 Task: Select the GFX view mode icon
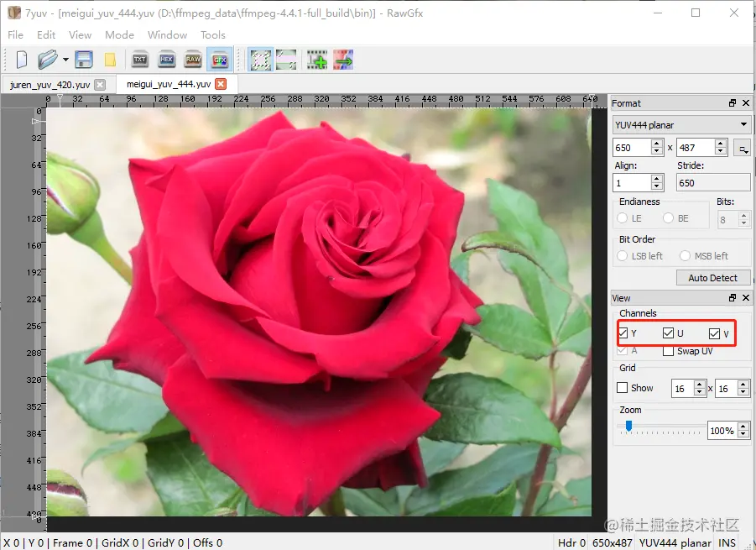coord(219,60)
